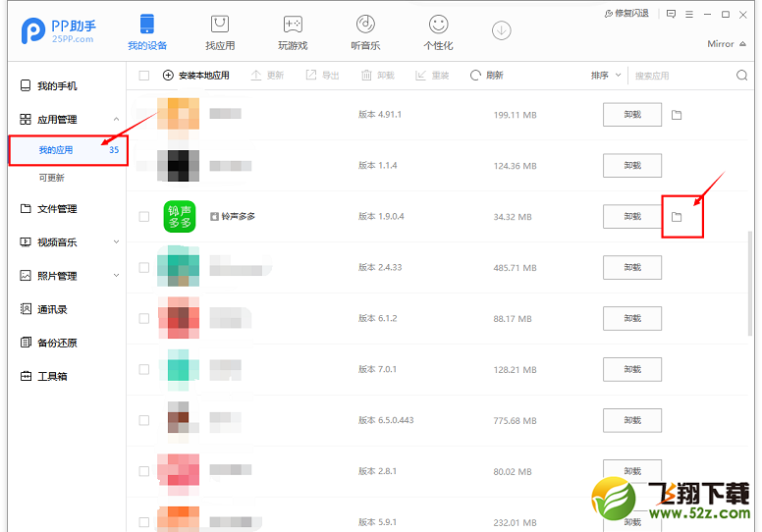Click the 199.11 MB size text
The height and width of the screenshot is (532, 762).
[x=516, y=115]
